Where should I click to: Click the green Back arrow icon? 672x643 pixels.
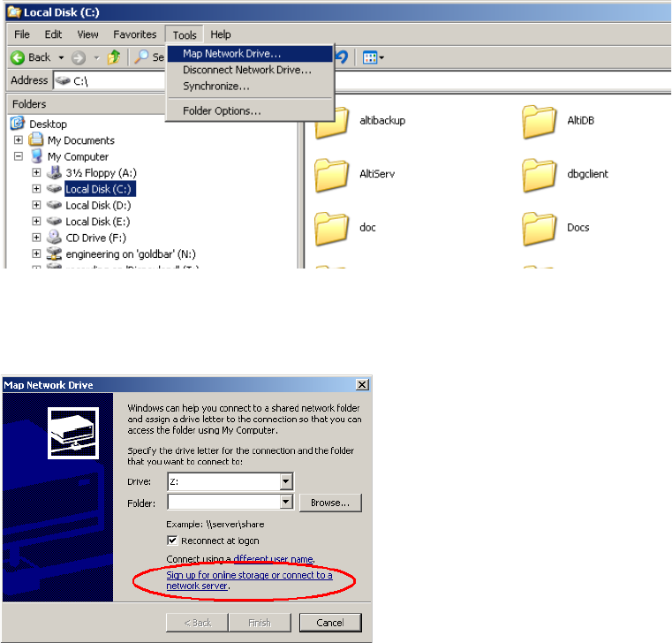pos(18,57)
